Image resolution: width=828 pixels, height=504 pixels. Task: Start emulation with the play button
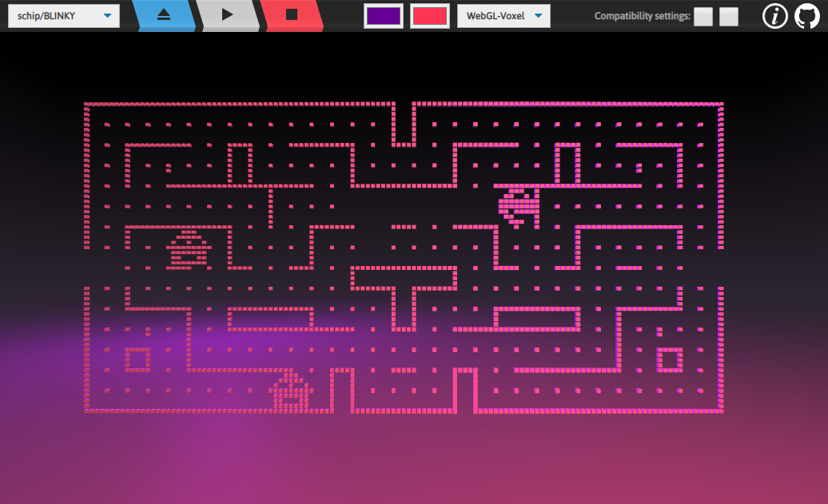(x=228, y=15)
